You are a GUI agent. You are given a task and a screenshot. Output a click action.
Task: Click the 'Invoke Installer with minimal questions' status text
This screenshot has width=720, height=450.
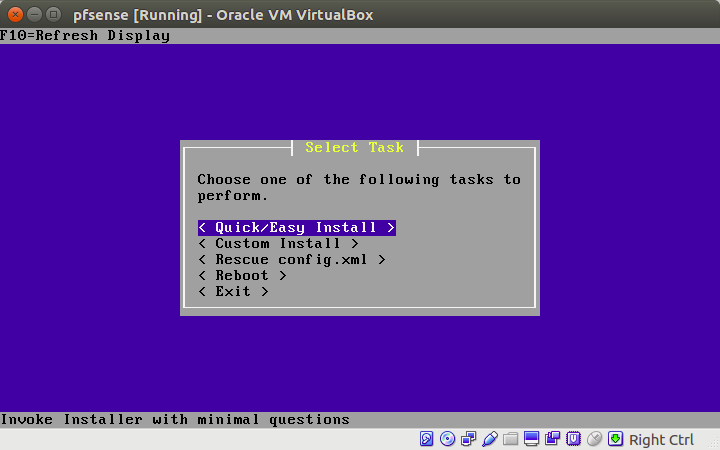pos(175,420)
